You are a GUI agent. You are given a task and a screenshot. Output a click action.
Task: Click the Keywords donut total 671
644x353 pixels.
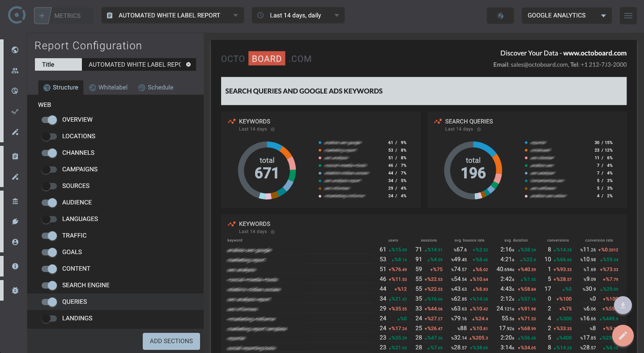(x=267, y=173)
